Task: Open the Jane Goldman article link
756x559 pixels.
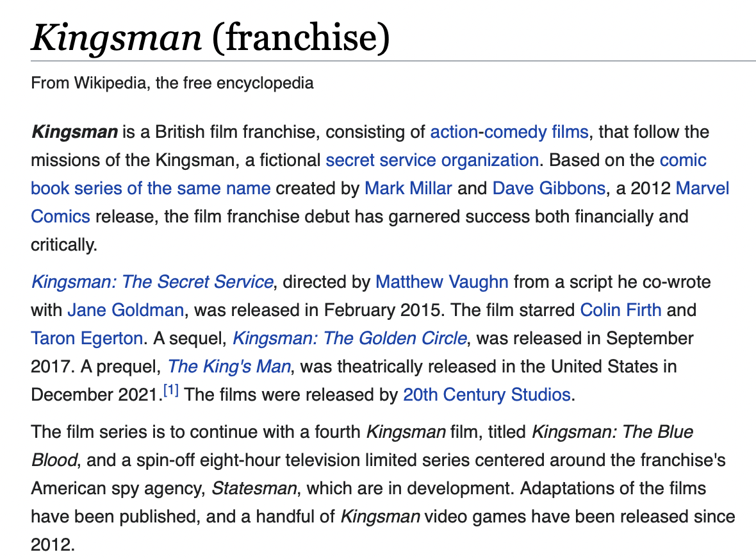Action: click(x=126, y=310)
